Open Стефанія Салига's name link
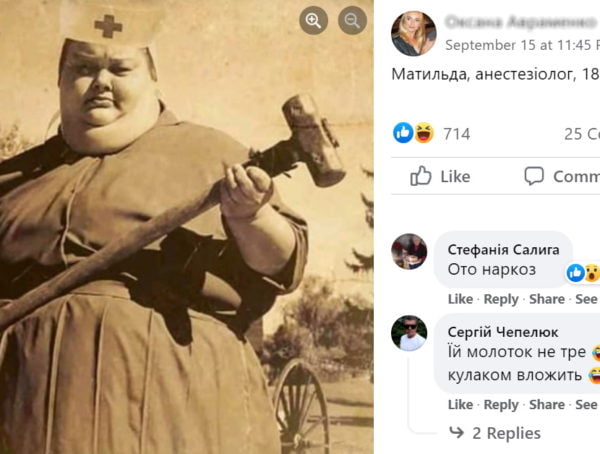This screenshot has width=600, height=454. 503,250
